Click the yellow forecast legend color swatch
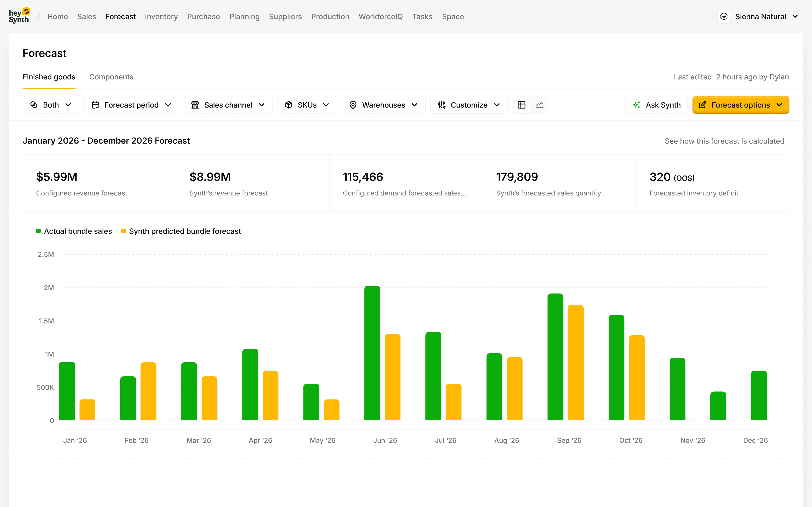Viewport: 812px width, 507px height. (x=123, y=231)
